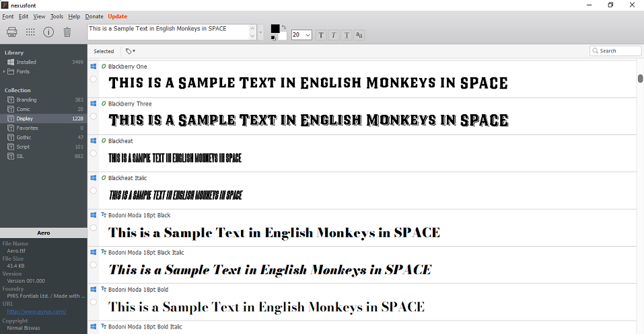Open the Tools menu
Viewport: 644px width, 334px height.
[x=57, y=16]
